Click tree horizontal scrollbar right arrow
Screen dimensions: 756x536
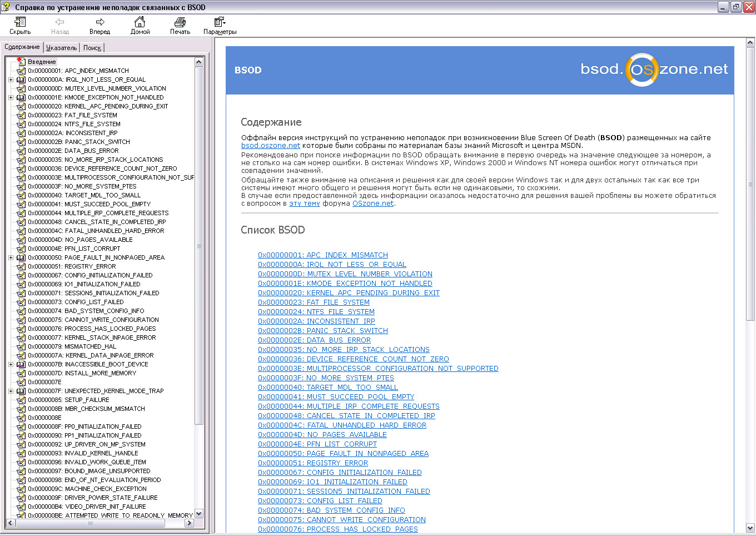[189, 523]
